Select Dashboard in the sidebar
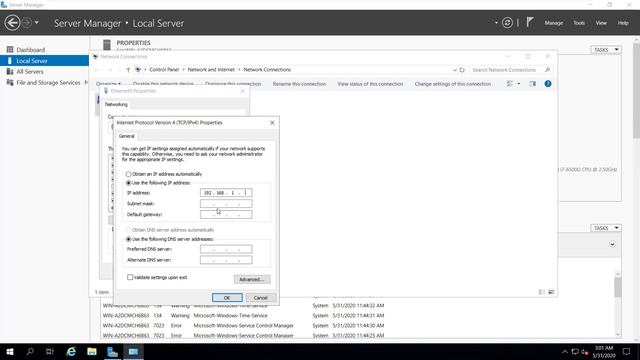The image size is (640, 360). pyautogui.click(x=31, y=50)
